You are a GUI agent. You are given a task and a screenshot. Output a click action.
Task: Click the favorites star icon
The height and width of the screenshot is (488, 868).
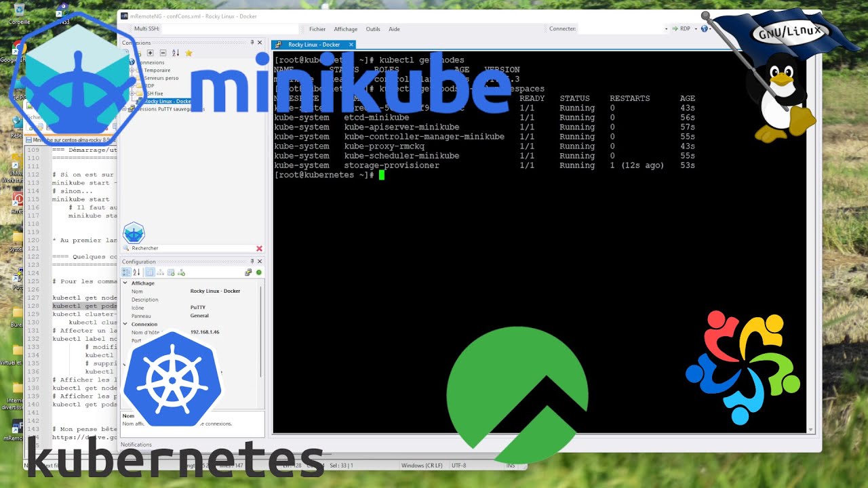tap(189, 53)
